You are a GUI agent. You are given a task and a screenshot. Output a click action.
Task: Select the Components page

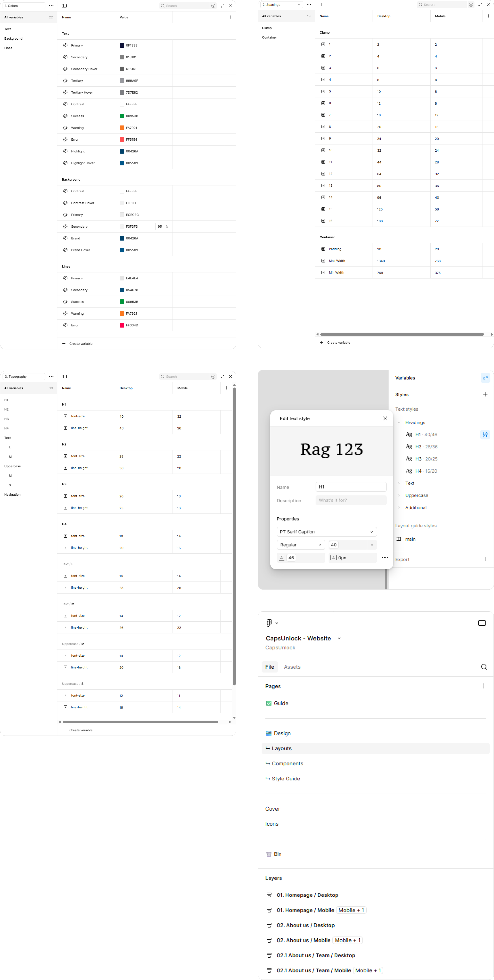click(x=287, y=763)
